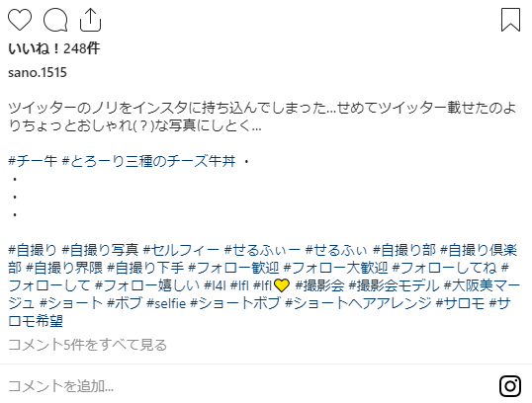View the 248 likes list
The image size is (532, 403).
pos(54,48)
